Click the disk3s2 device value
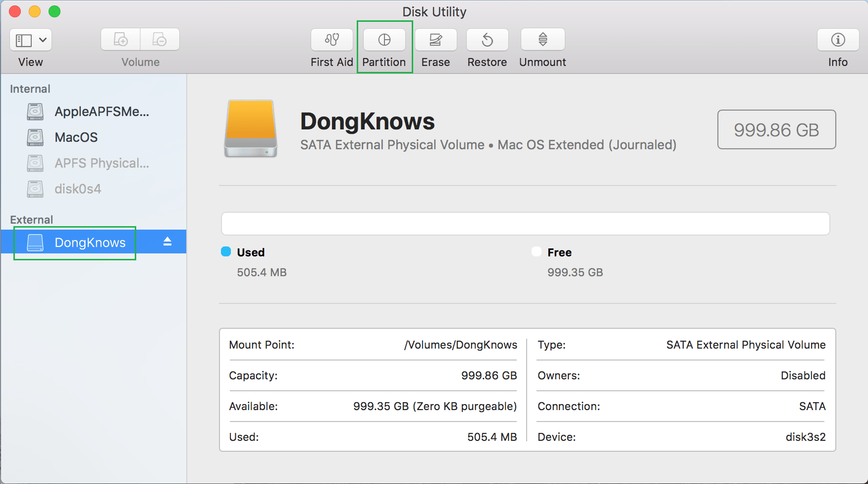 coord(806,437)
